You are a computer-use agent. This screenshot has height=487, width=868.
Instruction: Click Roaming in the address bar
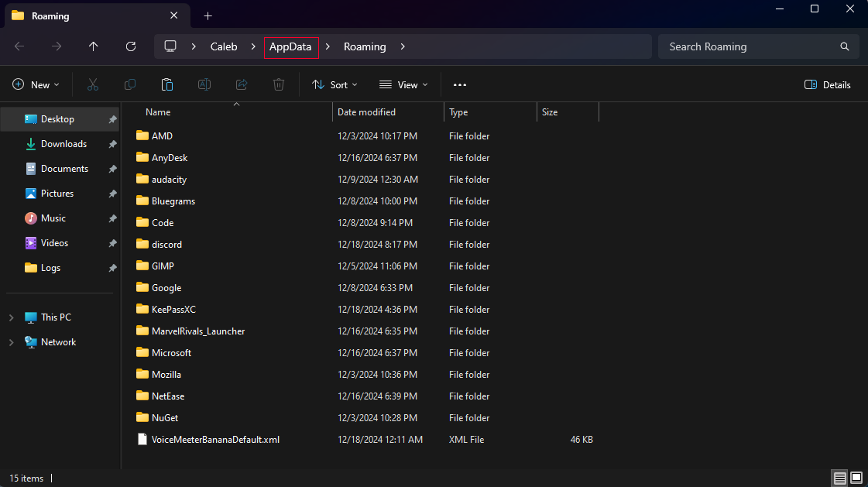tap(365, 46)
